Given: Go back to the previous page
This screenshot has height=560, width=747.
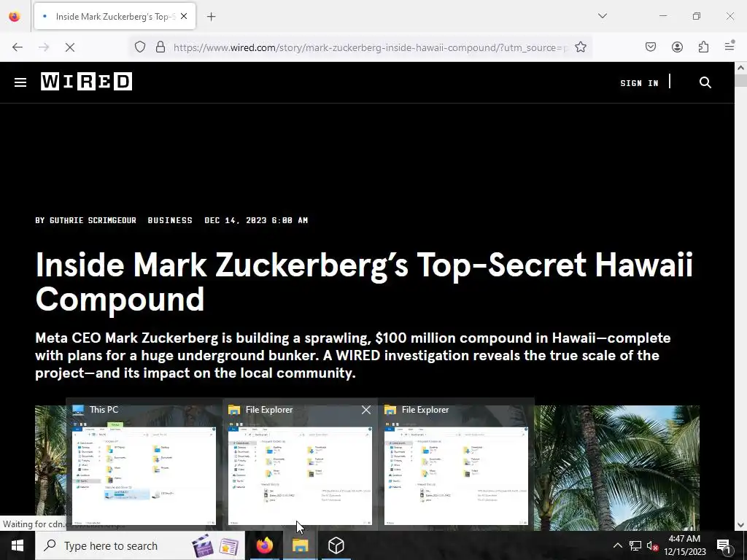Looking at the screenshot, I should tap(18, 47).
